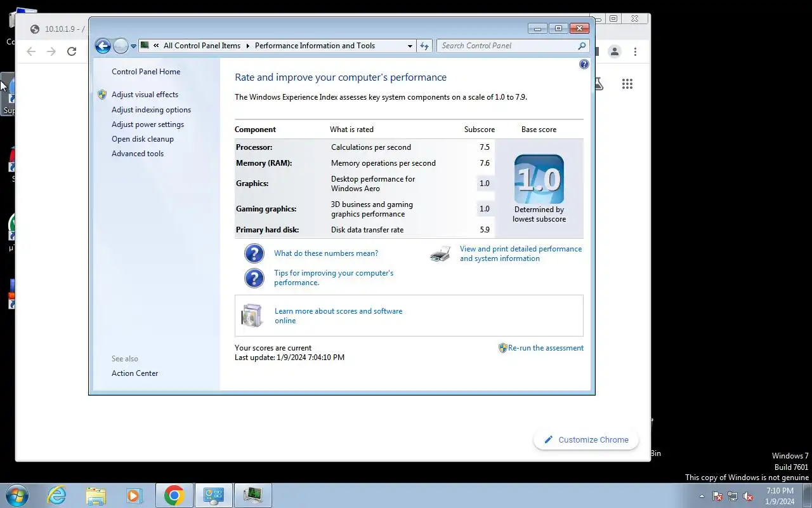
Task: Open Action Center flag in system tray
Action: pyautogui.click(x=717, y=496)
